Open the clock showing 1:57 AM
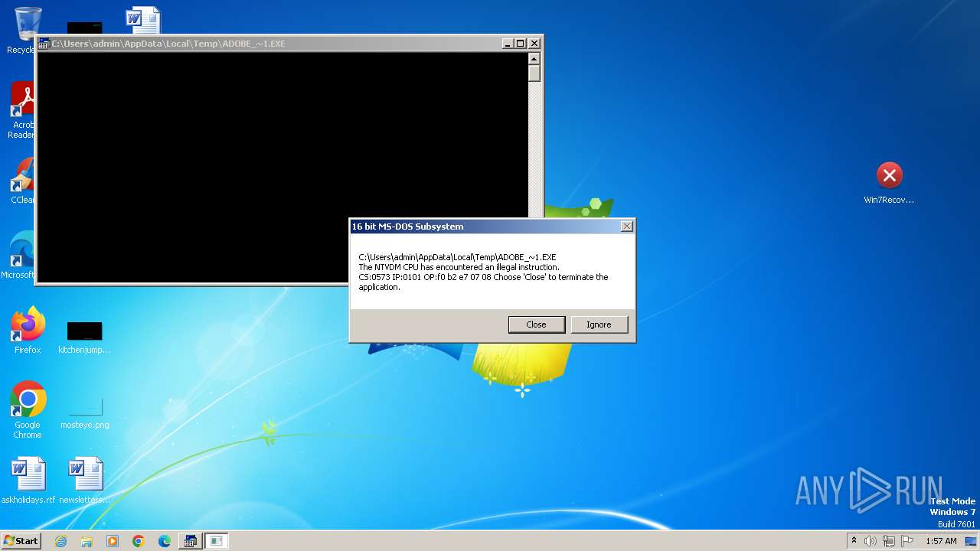 [941, 541]
